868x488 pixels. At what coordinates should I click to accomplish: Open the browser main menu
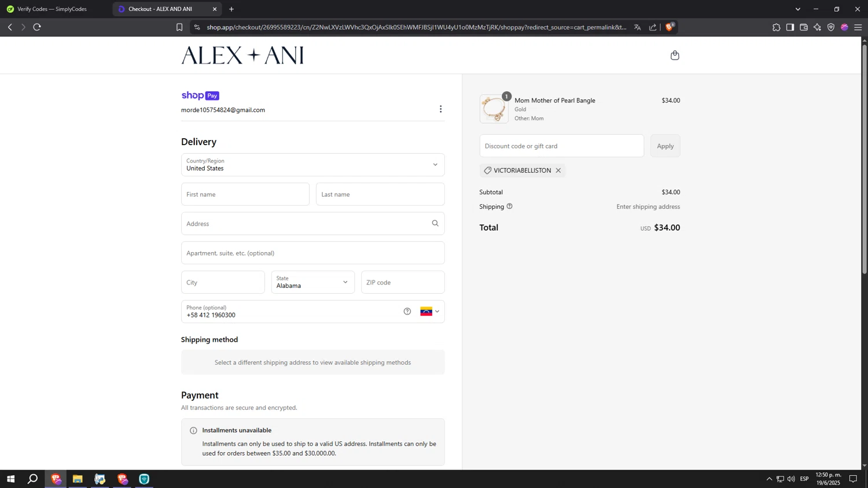(858, 27)
